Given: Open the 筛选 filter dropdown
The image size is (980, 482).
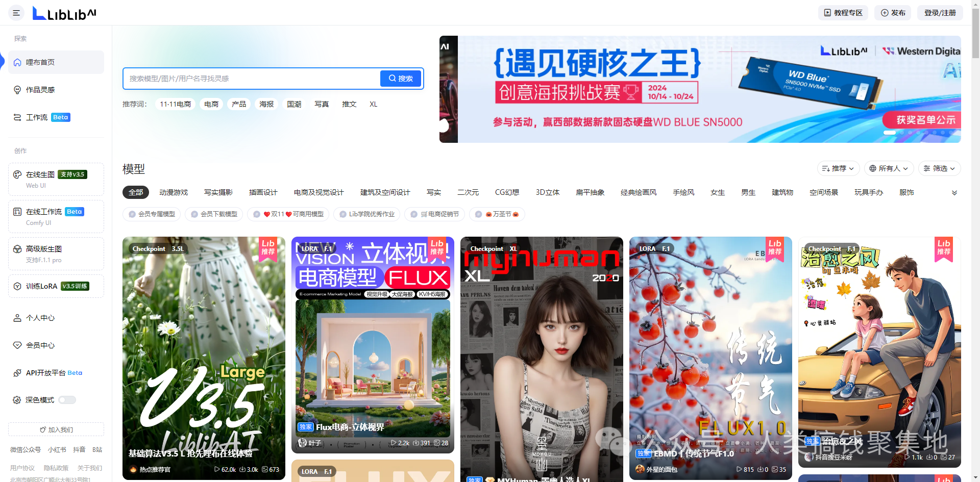Looking at the screenshot, I should coord(939,168).
